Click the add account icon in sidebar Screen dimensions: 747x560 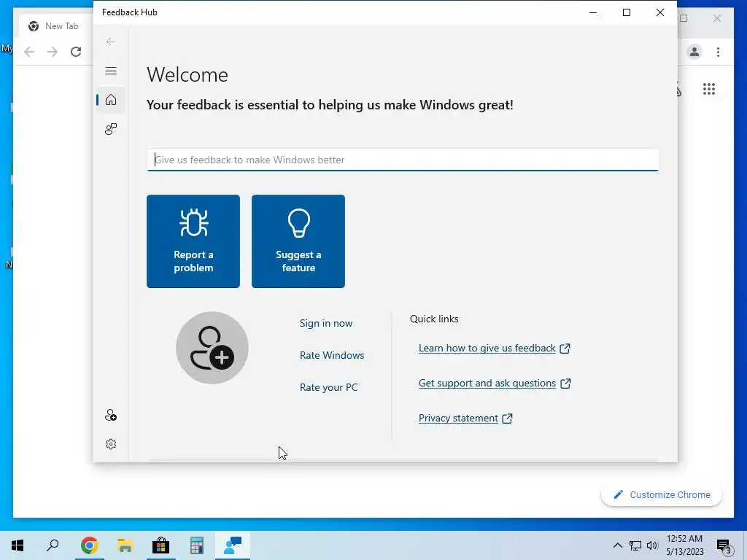[x=111, y=415]
